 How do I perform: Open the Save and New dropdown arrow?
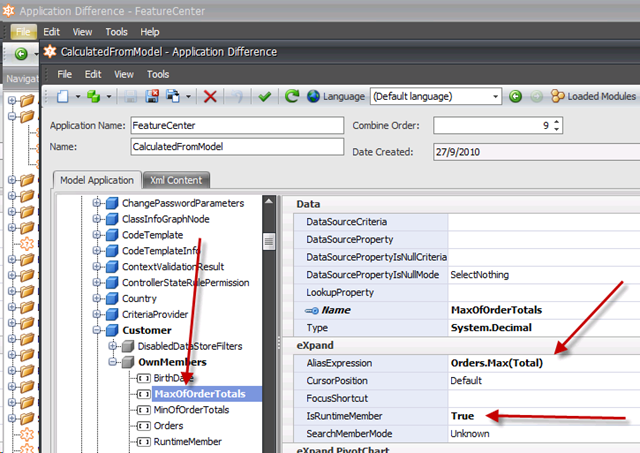tap(188, 97)
